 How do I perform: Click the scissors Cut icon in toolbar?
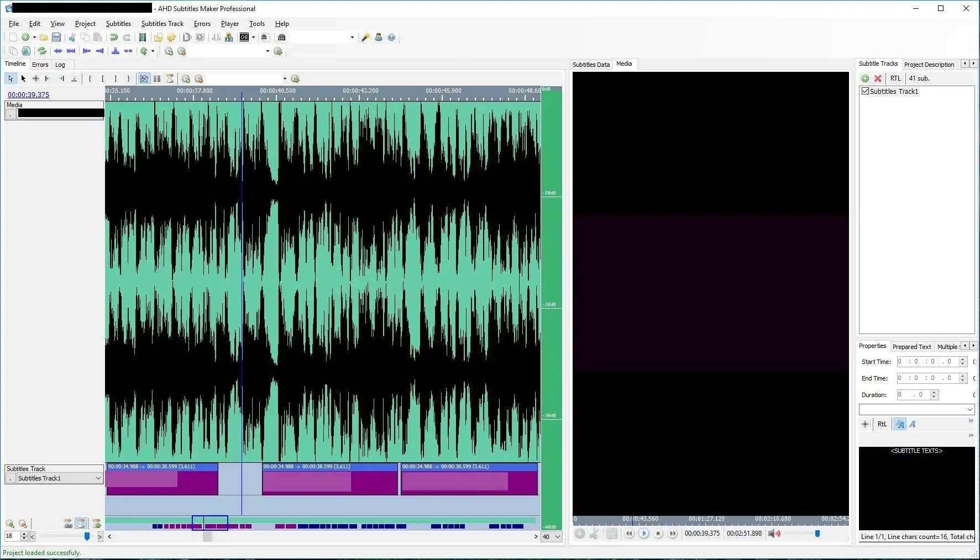pyautogui.click(x=72, y=38)
